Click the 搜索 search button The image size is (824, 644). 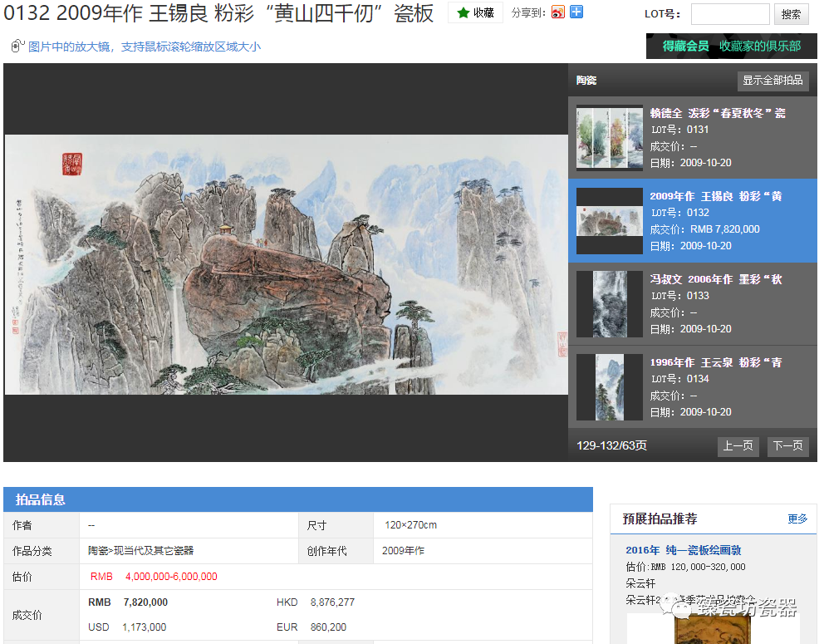point(790,14)
